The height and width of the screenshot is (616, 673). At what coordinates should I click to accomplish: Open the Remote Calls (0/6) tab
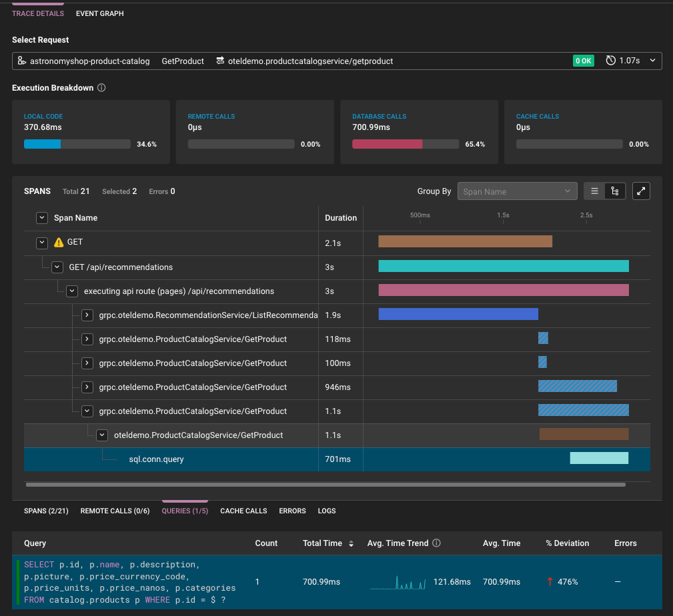coord(115,511)
